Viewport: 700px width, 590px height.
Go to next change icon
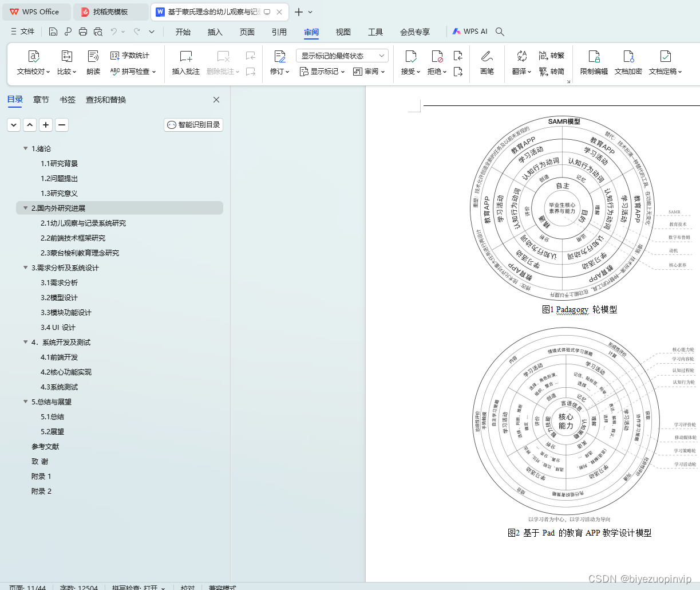coord(458,72)
